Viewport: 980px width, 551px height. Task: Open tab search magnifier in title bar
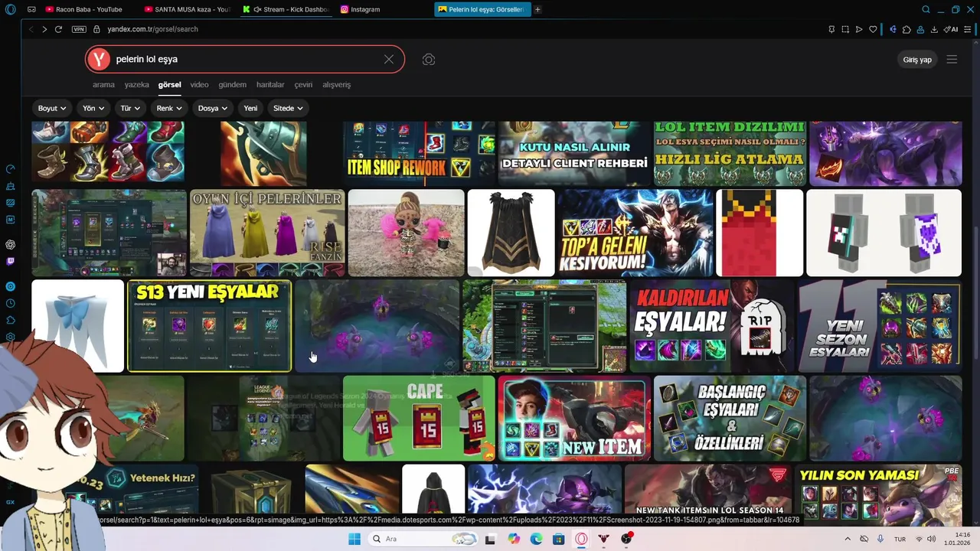coord(926,9)
